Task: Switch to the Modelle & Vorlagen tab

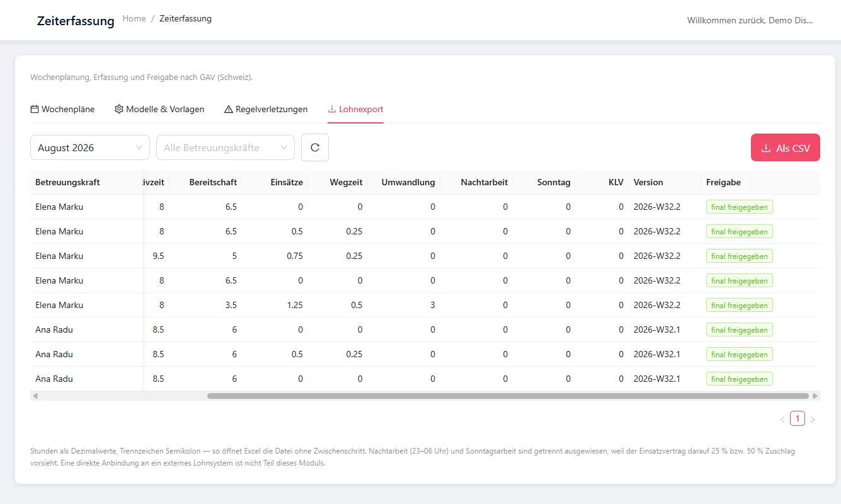Action: click(159, 109)
